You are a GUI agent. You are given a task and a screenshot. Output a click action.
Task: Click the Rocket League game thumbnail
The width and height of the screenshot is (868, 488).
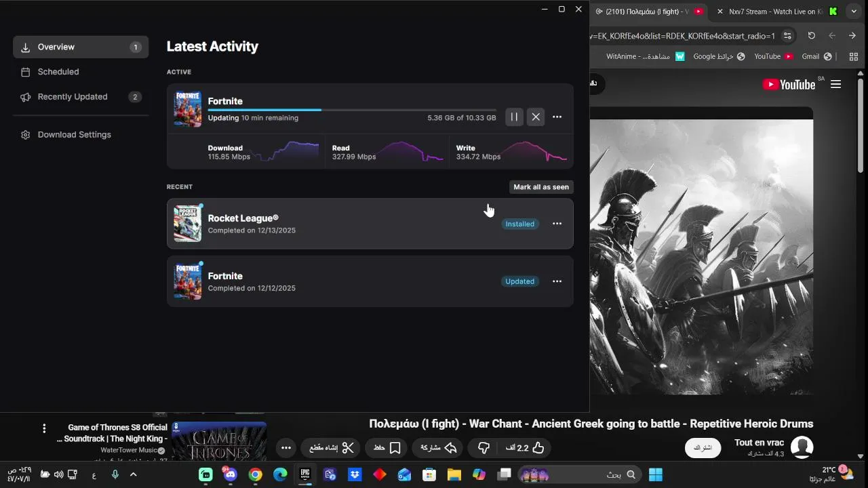(188, 224)
